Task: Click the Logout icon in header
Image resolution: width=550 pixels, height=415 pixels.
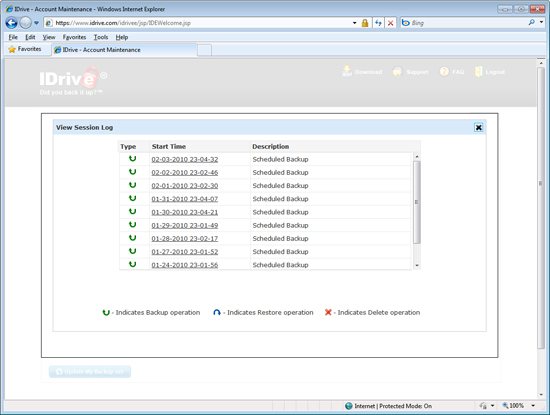Action: (479, 72)
